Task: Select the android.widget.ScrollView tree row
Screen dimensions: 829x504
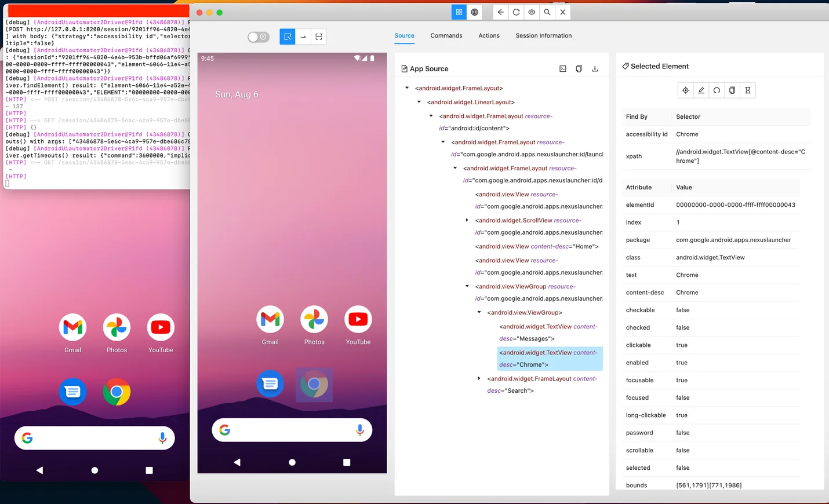Action: [539, 227]
